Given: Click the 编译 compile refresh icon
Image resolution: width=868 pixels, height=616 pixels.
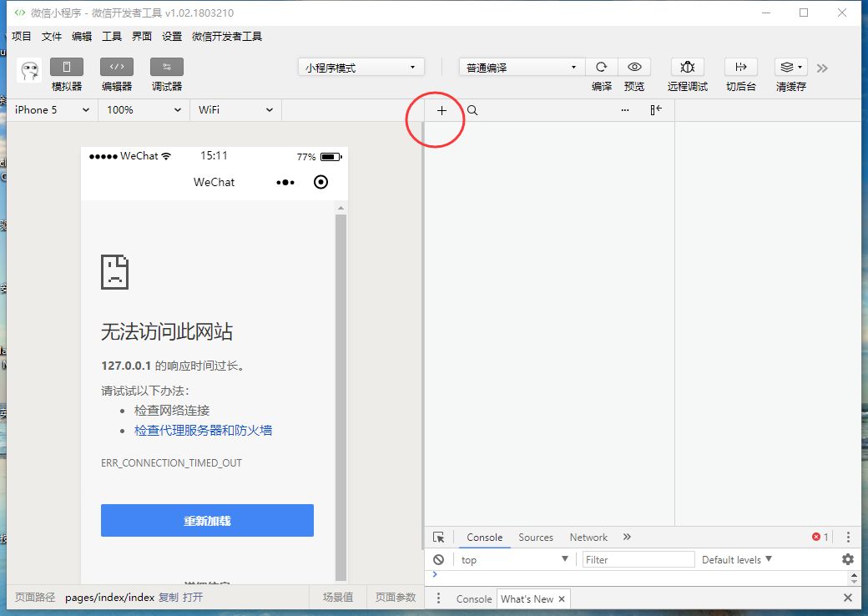Looking at the screenshot, I should coord(601,67).
